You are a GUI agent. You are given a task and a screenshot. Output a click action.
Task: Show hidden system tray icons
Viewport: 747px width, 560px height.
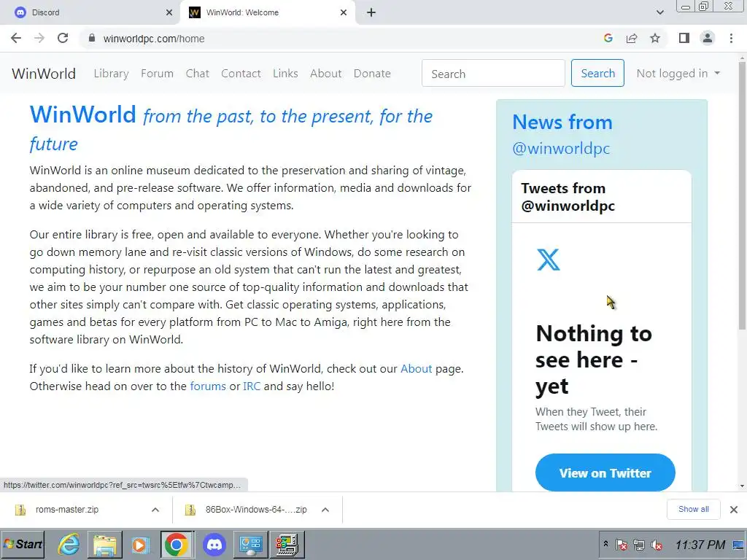pos(605,544)
